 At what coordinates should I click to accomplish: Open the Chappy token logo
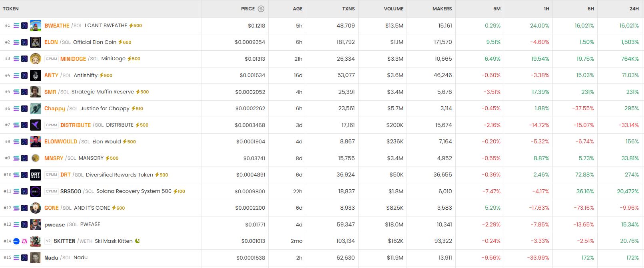tap(36, 108)
